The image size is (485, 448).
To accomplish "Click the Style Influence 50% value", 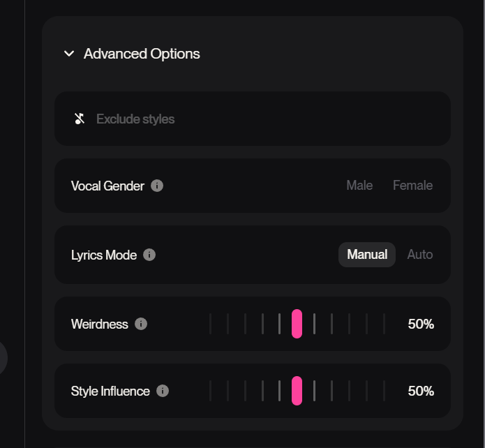I will (x=421, y=391).
